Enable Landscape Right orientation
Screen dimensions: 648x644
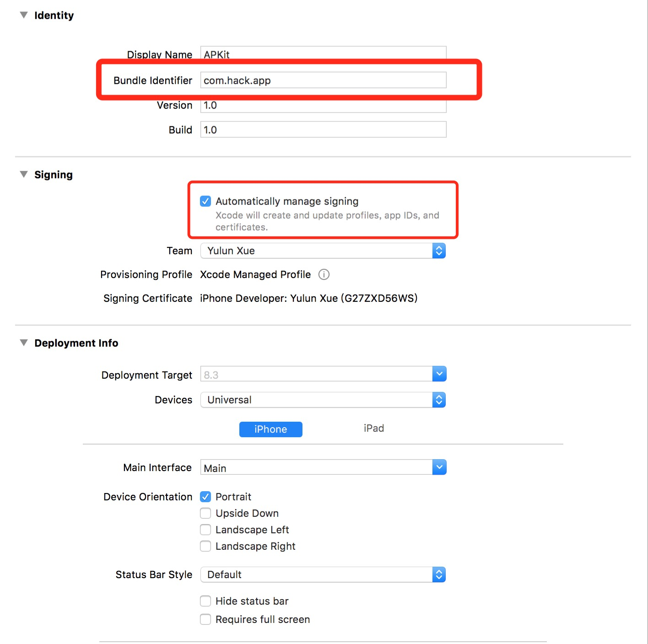(x=205, y=546)
